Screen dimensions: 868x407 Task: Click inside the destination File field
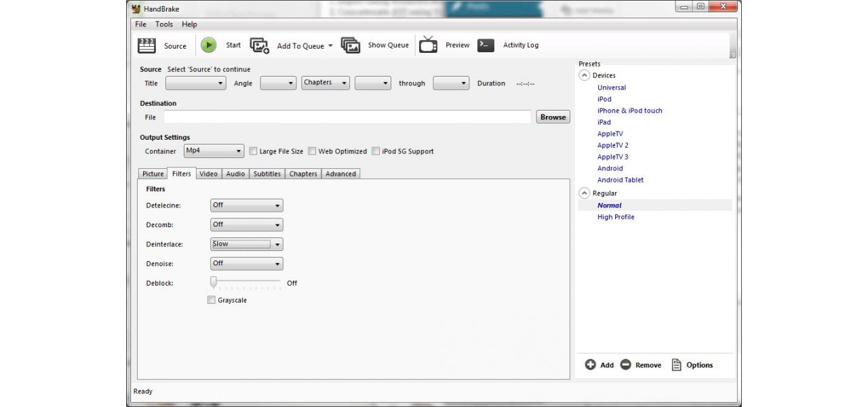point(347,117)
